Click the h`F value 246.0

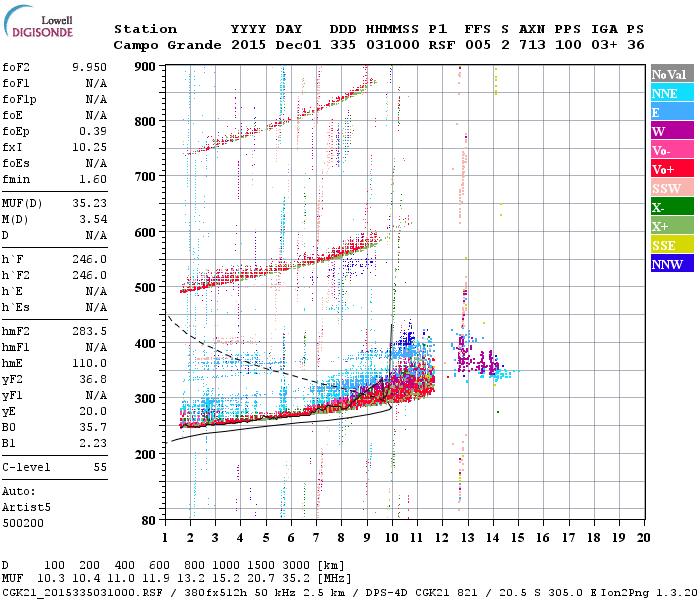coord(89,259)
